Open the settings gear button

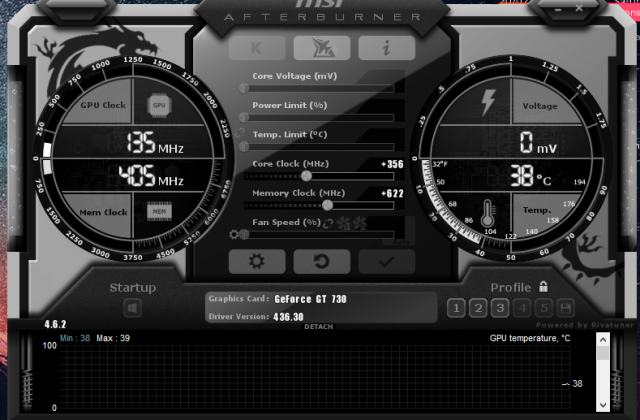(257, 261)
